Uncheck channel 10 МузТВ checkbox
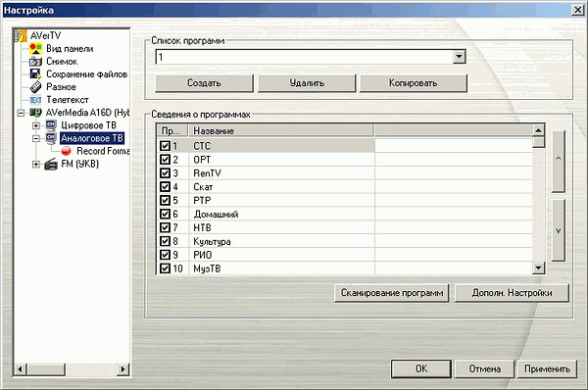The height and width of the screenshot is (390, 588). pos(165,268)
